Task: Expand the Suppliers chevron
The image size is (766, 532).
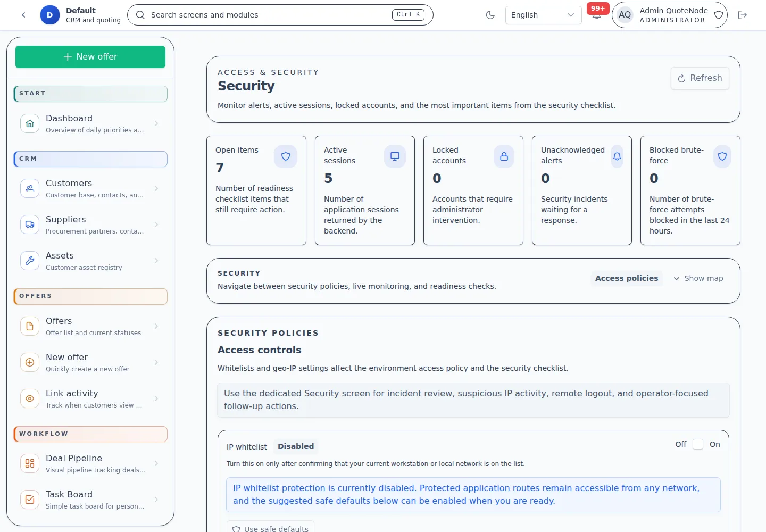Action: [156, 225]
